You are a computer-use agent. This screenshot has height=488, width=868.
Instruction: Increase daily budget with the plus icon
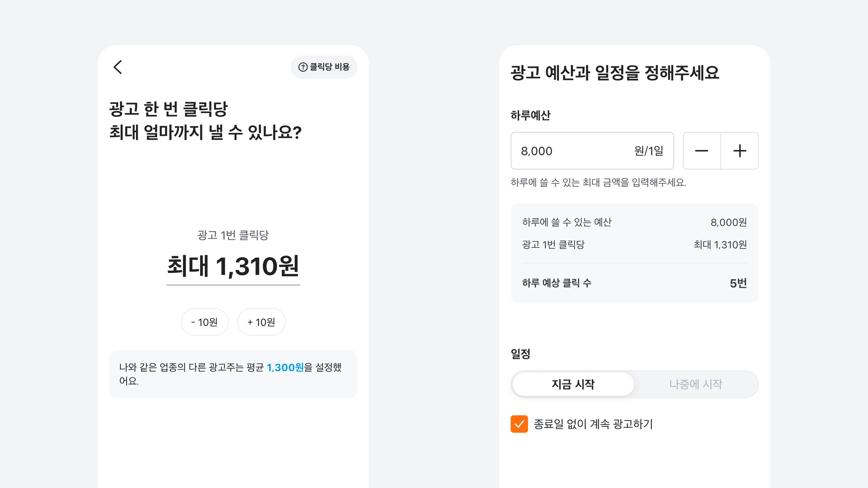tap(740, 151)
